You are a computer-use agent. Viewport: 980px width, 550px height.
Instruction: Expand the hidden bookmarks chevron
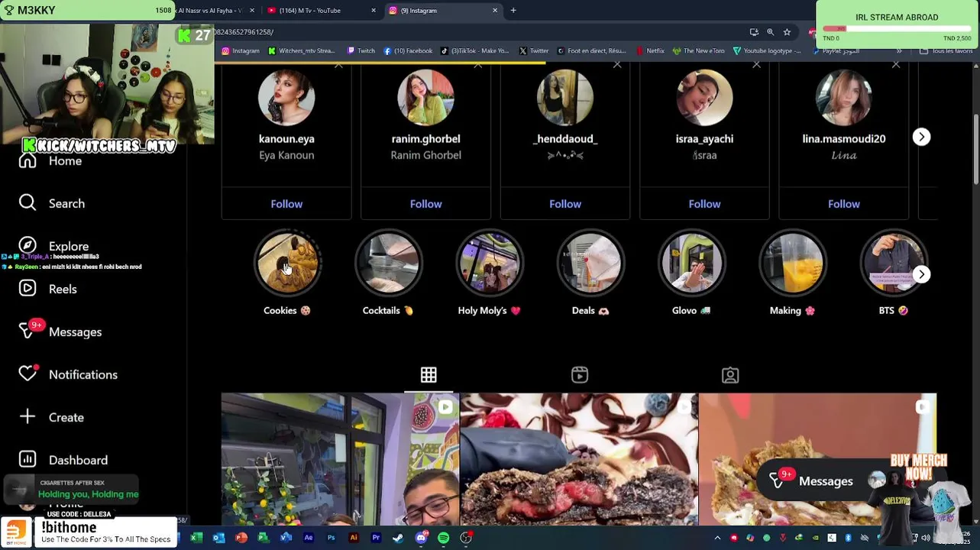899,51
